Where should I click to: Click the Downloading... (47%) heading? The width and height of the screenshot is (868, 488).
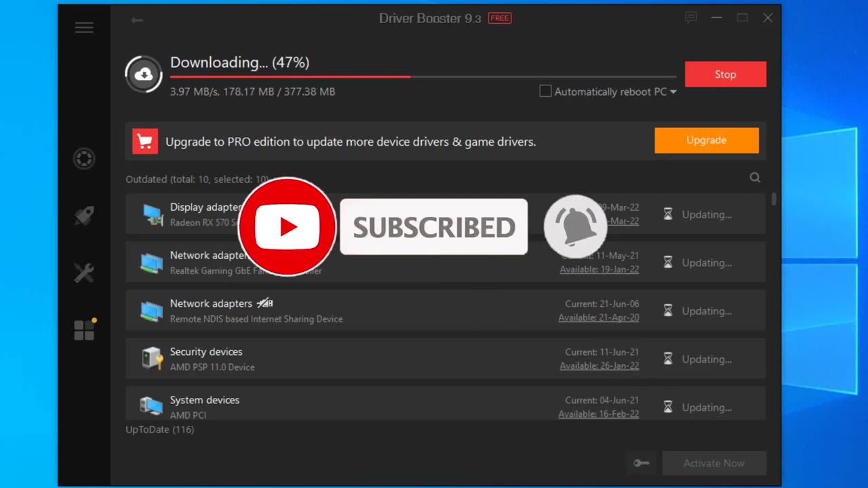point(239,62)
